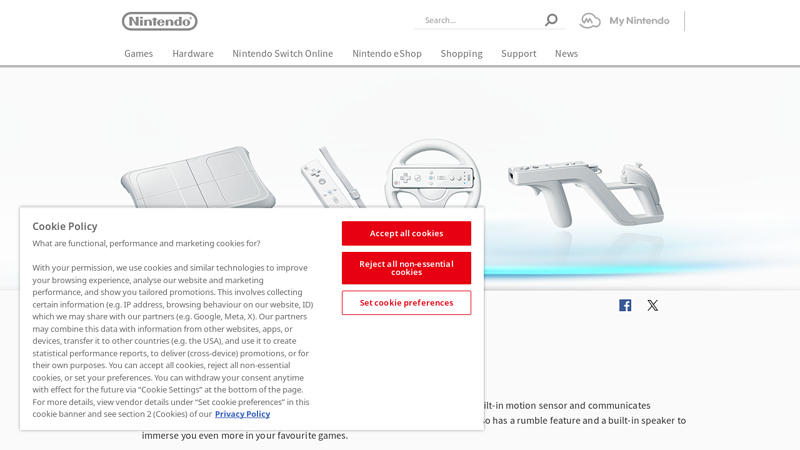Share page via X icon
This screenshot has height=450, width=800.
[x=653, y=305]
